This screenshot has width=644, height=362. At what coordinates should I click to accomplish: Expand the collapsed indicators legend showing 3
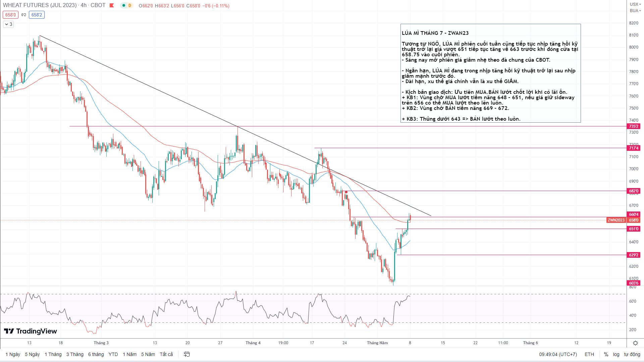(8, 24)
